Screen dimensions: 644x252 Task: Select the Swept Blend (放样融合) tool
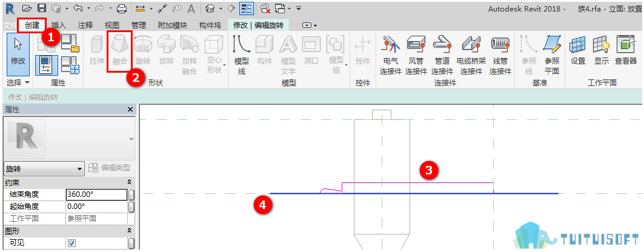click(x=190, y=55)
